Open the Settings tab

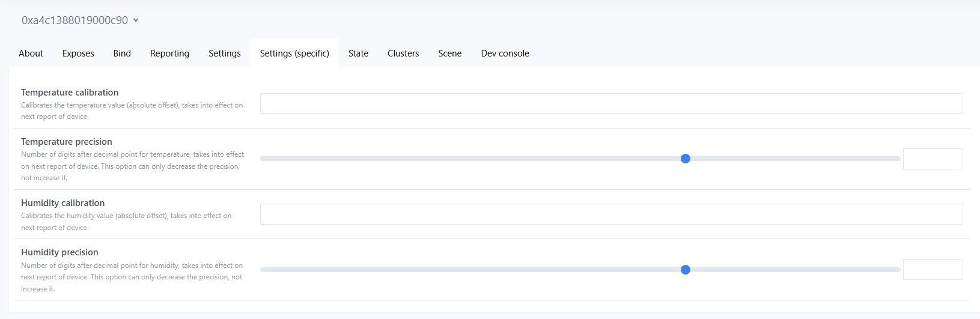[x=225, y=53]
